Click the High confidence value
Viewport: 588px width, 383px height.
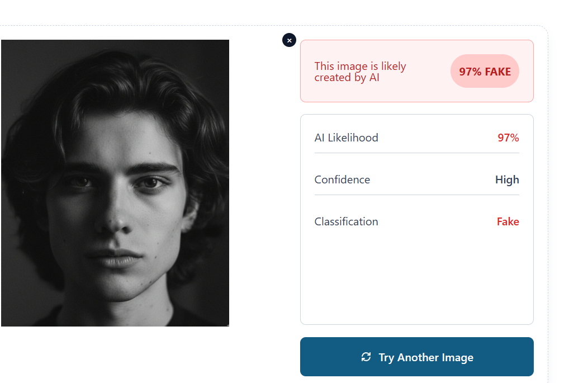507,179
